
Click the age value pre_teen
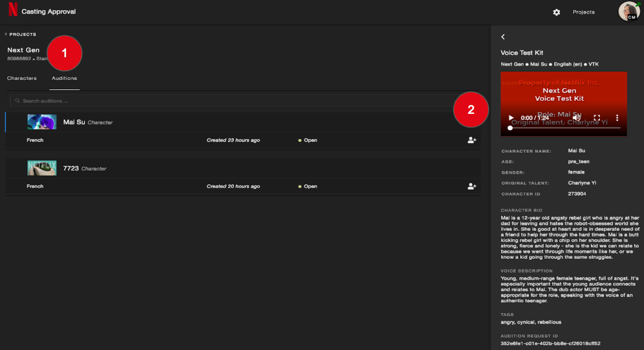(x=578, y=162)
